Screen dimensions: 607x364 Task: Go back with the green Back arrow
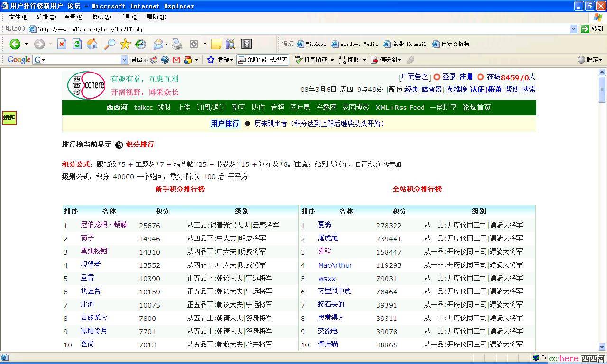pyautogui.click(x=15, y=44)
